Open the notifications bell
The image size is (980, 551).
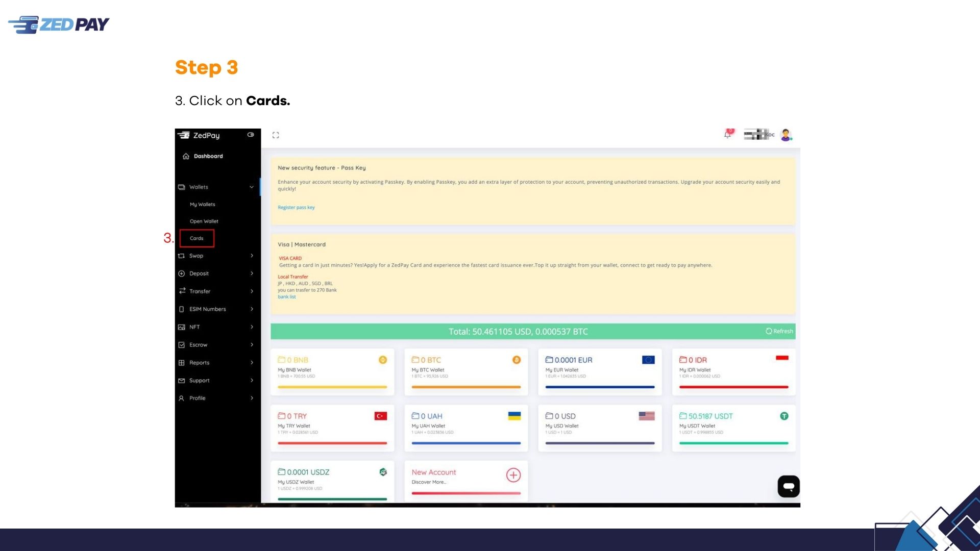click(x=728, y=135)
